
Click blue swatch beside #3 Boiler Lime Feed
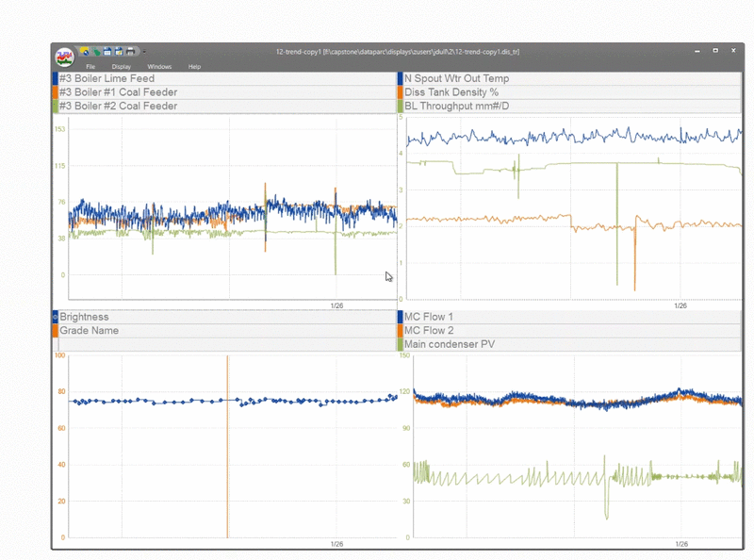55,79
